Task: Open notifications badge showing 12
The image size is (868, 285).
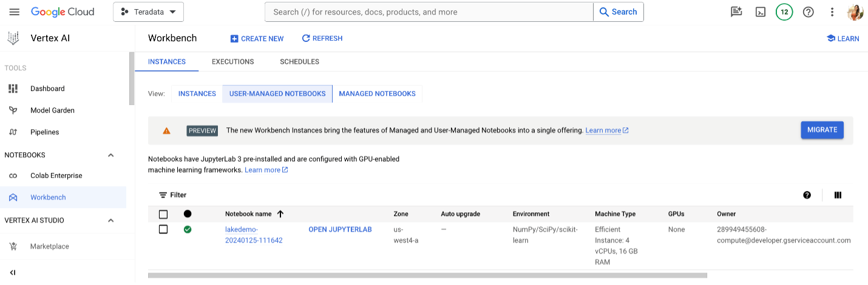Action: [x=784, y=12]
